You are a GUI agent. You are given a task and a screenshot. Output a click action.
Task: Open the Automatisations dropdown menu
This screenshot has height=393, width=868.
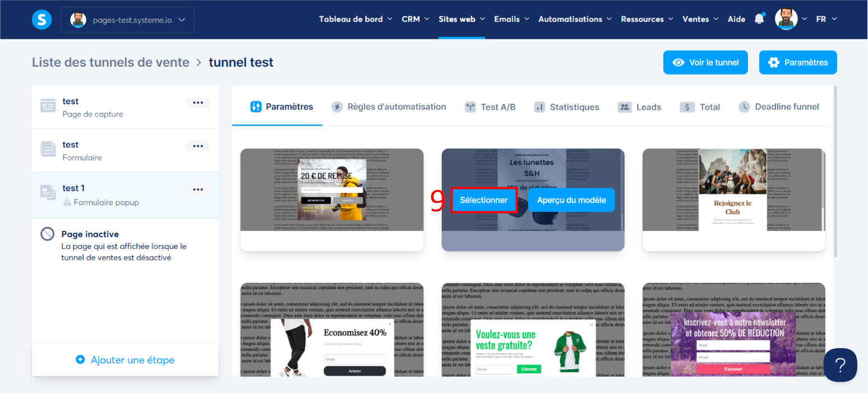(575, 19)
